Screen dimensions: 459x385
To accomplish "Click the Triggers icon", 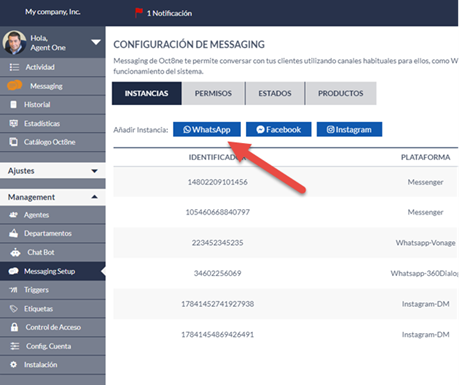I will pos(13,290).
